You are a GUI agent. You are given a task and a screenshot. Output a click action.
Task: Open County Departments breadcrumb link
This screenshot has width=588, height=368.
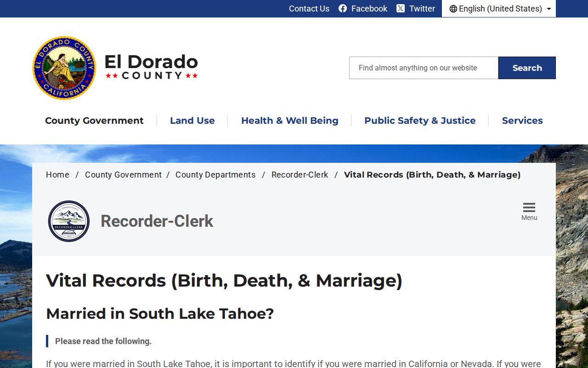215,175
